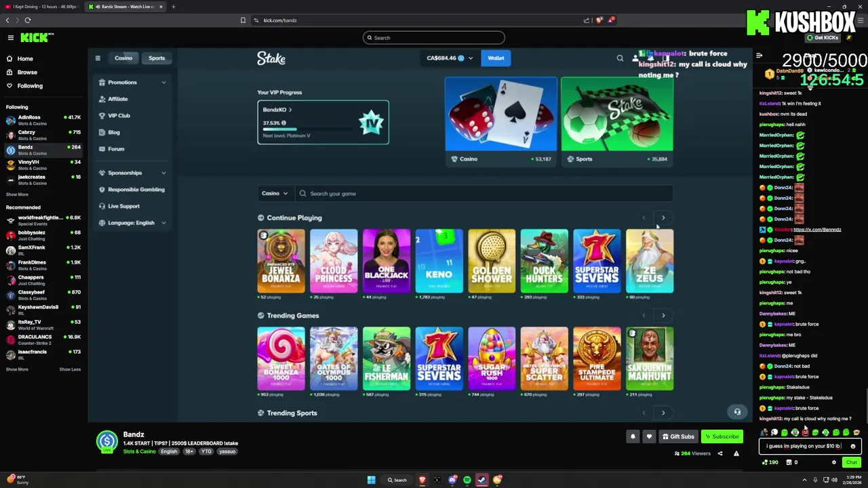Open Spotify from the taskbar
868x488 pixels.
pos(467,480)
